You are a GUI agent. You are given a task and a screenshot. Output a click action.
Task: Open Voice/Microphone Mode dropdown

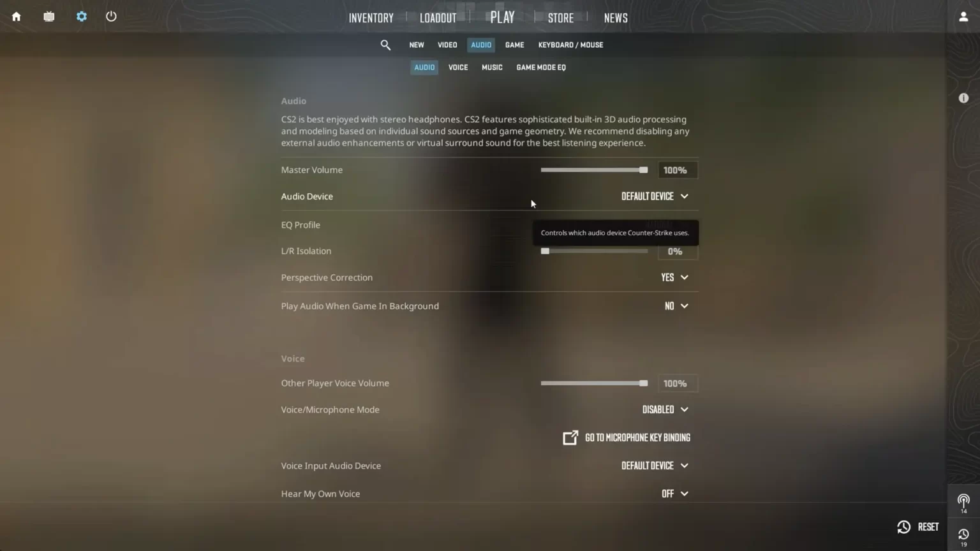click(665, 409)
